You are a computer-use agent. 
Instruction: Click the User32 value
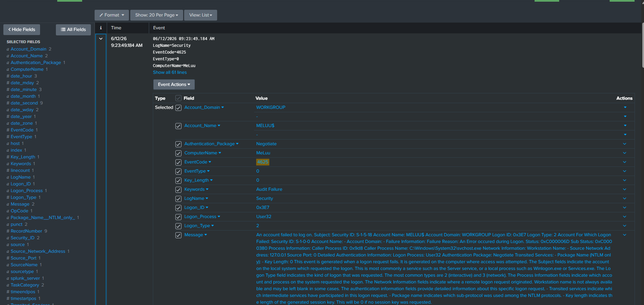pyautogui.click(x=264, y=217)
